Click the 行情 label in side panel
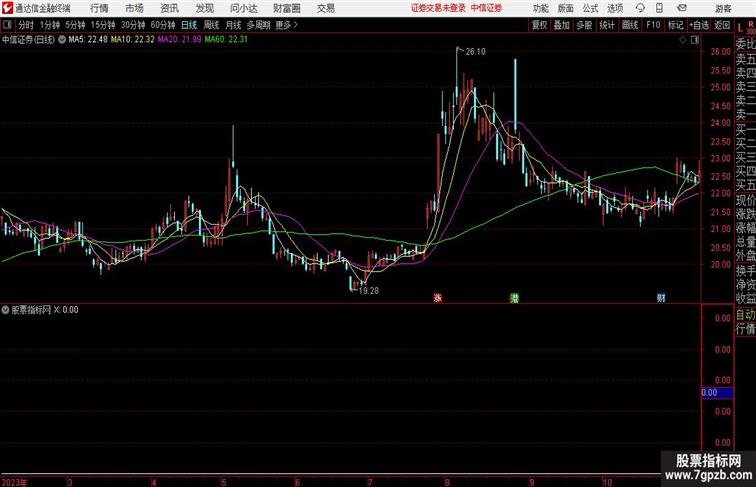 pos(745,329)
